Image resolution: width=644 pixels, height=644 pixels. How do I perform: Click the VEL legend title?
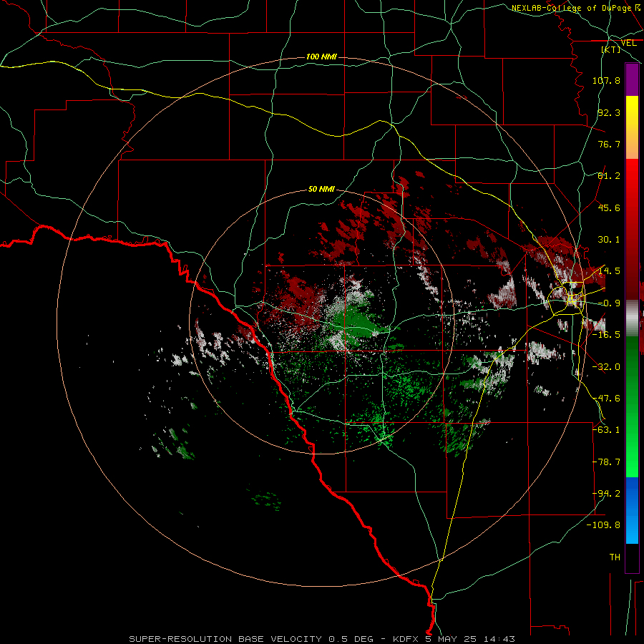[x=628, y=43]
